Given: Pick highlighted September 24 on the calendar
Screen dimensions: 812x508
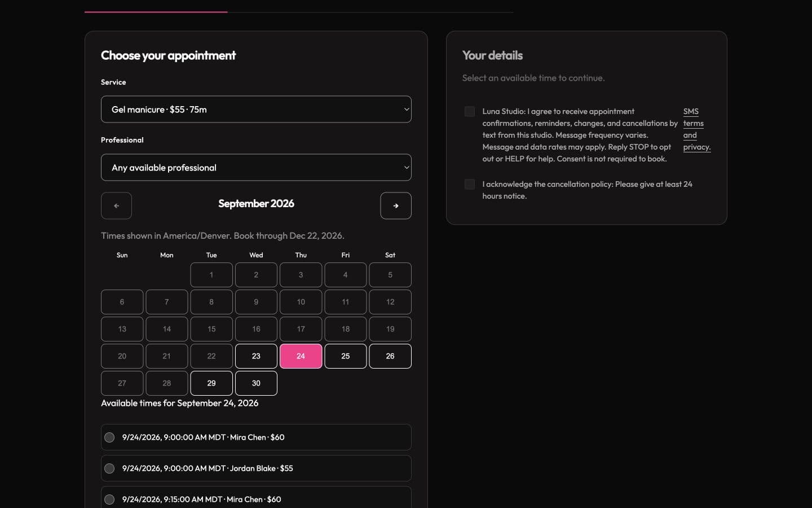Looking at the screenshot, I should (x=301, y=356).
